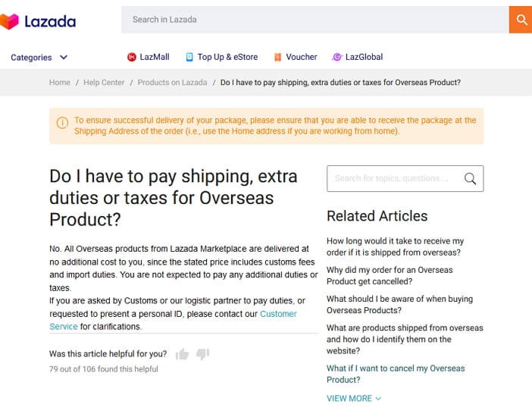Click the help search magnifier icon
The height and width of the screenshot is (414, 532).
[x=470, y=178]
